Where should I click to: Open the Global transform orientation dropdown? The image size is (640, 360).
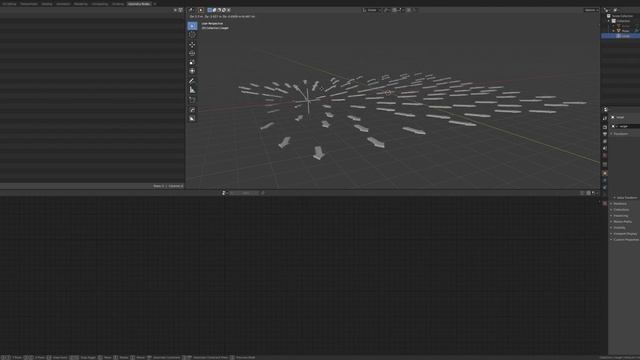coord(371,10)
